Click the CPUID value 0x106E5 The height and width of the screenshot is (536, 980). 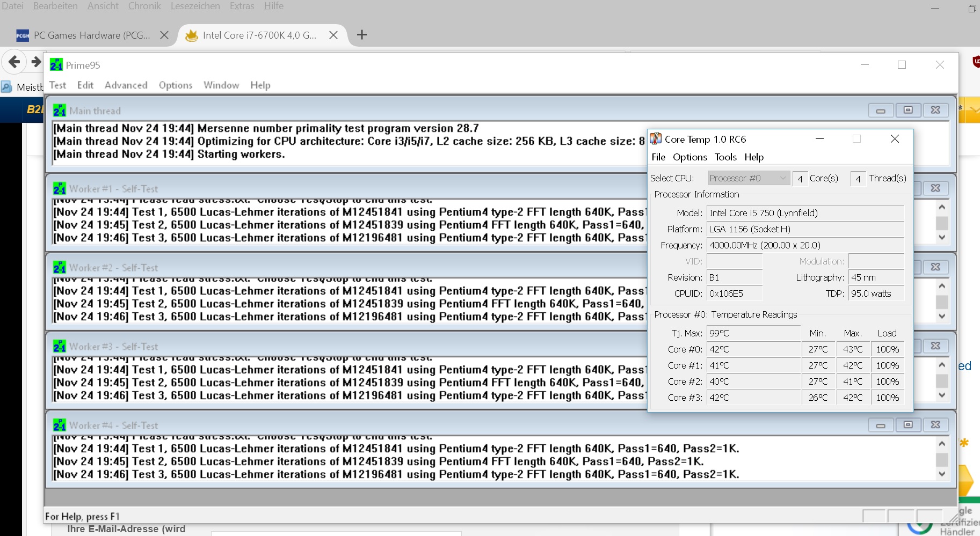[735, 293]
